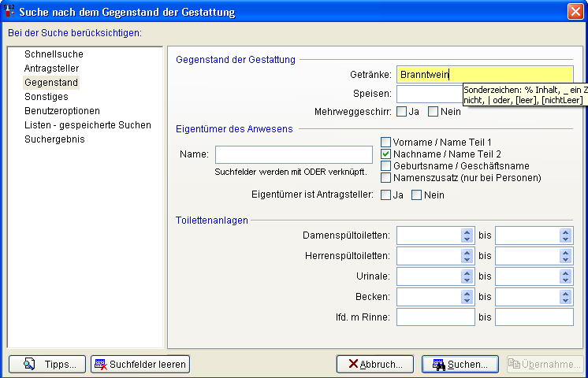588x378 pixels.
Task: Click the owner Name input field
Action: coord(293,154)
